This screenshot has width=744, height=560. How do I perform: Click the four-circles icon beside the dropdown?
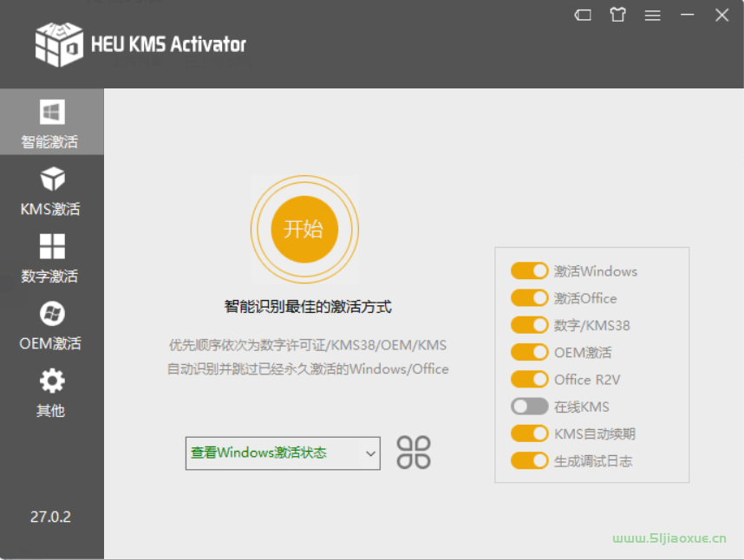414,452
